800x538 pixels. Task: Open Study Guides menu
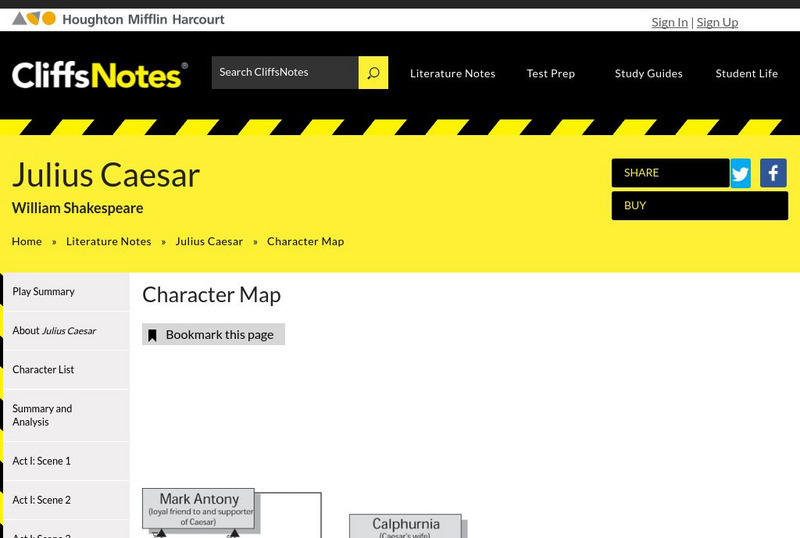pyautogui.click(x=648, y=74)
